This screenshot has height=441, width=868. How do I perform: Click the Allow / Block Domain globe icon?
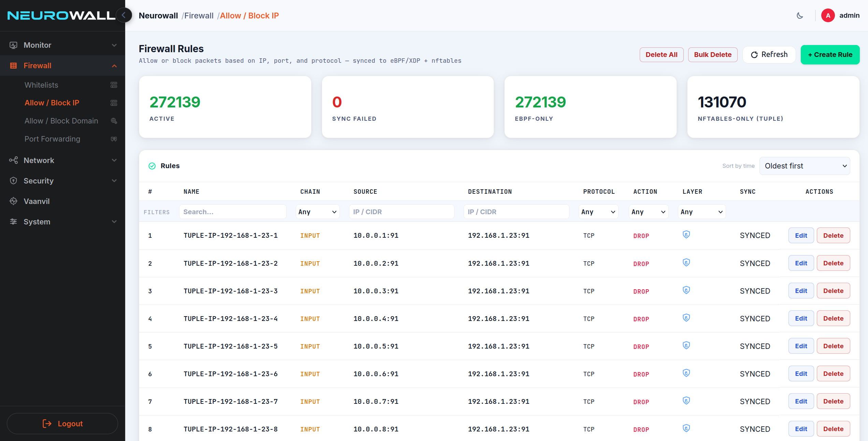(114, 121)
